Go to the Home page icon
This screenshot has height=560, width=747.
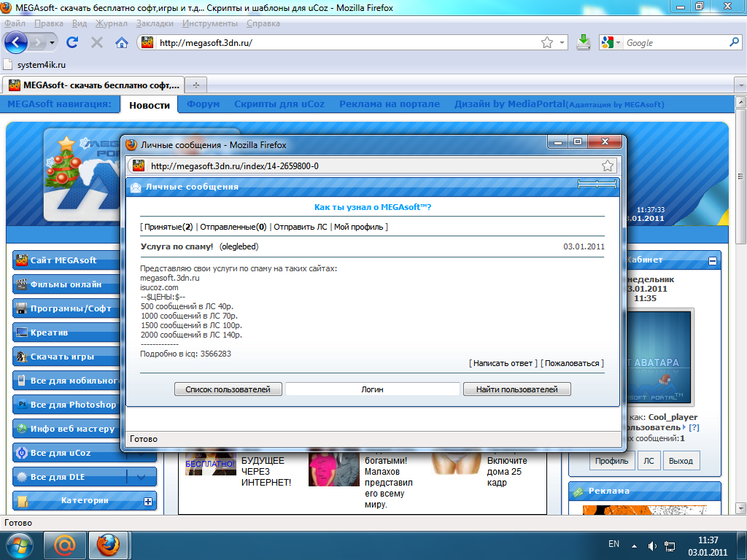tap(122, 43)
